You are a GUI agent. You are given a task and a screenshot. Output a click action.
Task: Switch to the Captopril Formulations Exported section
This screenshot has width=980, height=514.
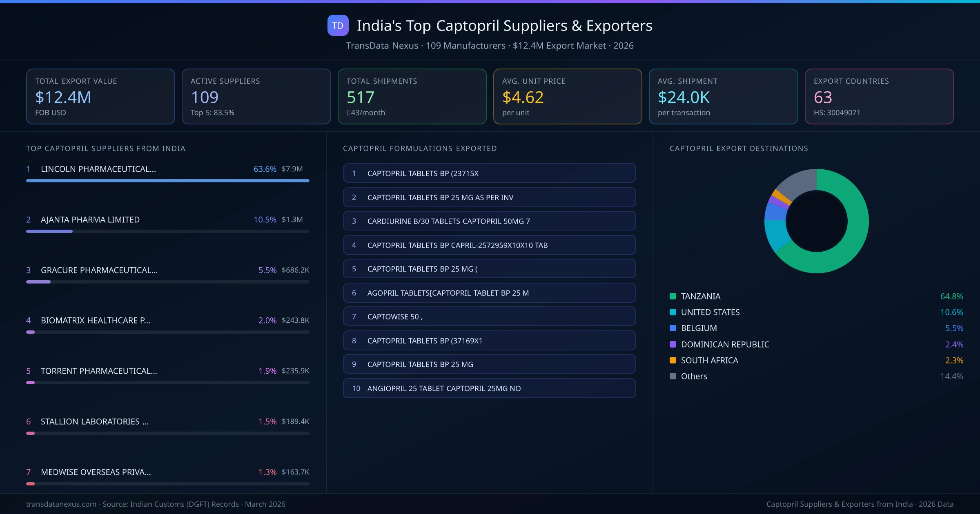click(x=420, y=148)
